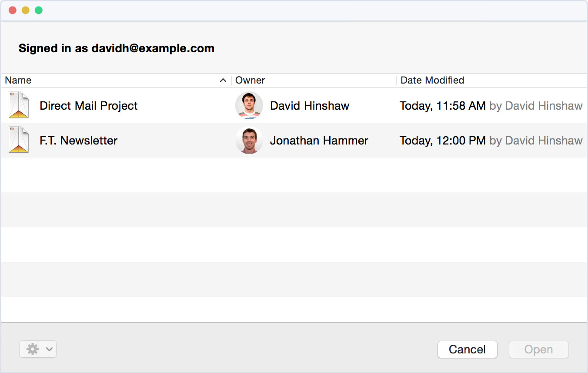The height and width of the screenshot is (373, 588).
Task: Select the Direct Mail Project row name
Action: click(x=88, y=106)
